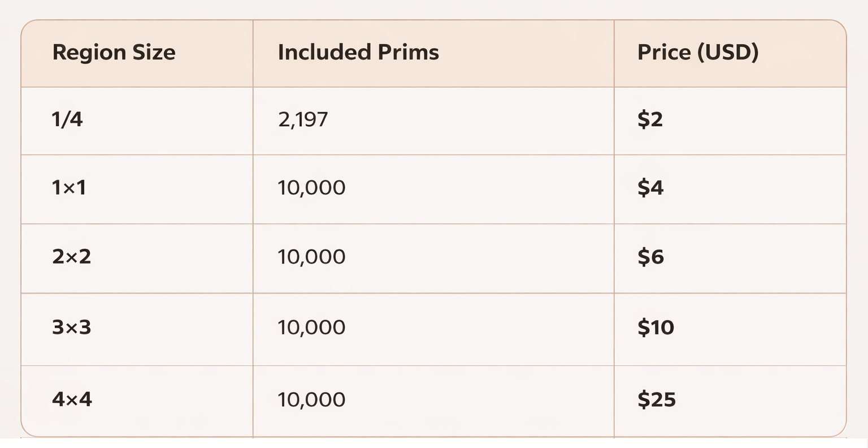Select the $25 price cell

click(x=656, y=400)
